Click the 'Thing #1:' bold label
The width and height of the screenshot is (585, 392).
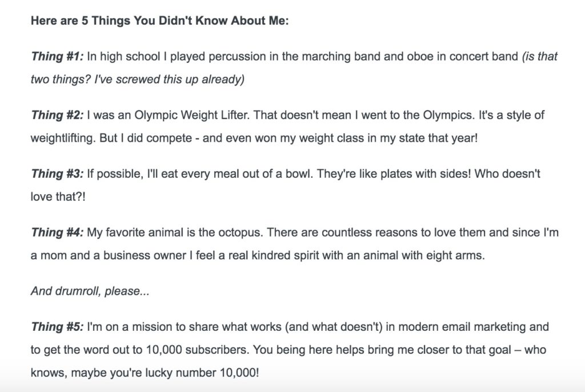click(x=57, y=57)
